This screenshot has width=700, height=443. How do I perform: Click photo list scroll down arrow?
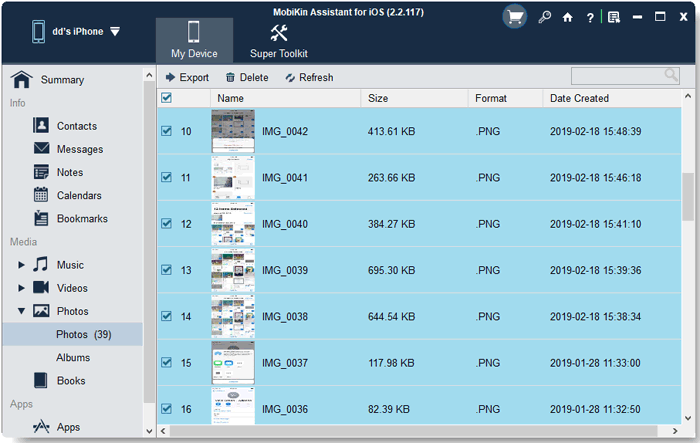pyautogui.click(x=688, y=418)
